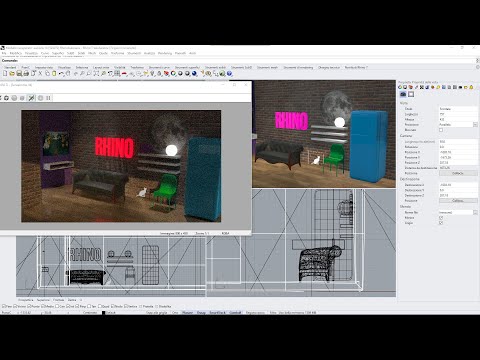Click the light bulb hide objects icon
Image resolution: width=480 pixels, height=360 pixels.
pyautogui.click(x=152, y=73)
